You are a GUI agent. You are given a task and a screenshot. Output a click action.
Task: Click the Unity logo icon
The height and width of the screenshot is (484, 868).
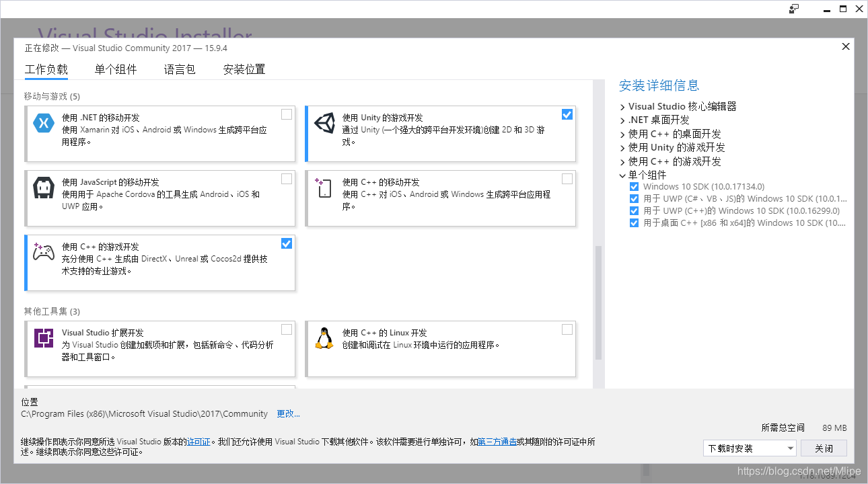click(x=324, y=124)
